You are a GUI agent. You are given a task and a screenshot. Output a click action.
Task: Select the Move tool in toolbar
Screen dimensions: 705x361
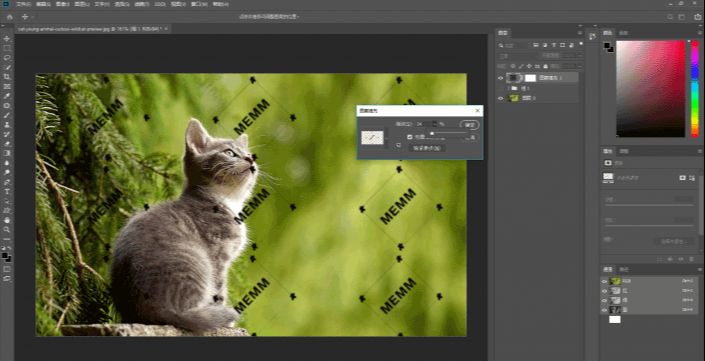pyautogui.click(x=7, y=39)
